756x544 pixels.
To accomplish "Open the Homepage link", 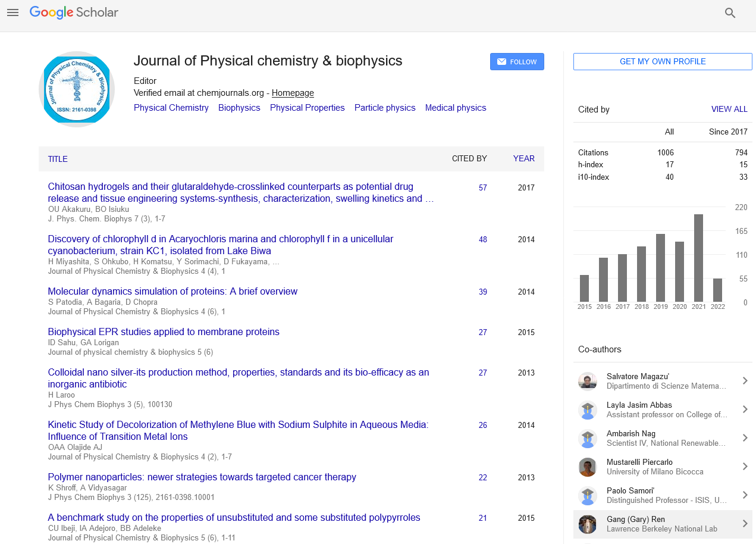I will pyautogui.click(x=293, y=93).
